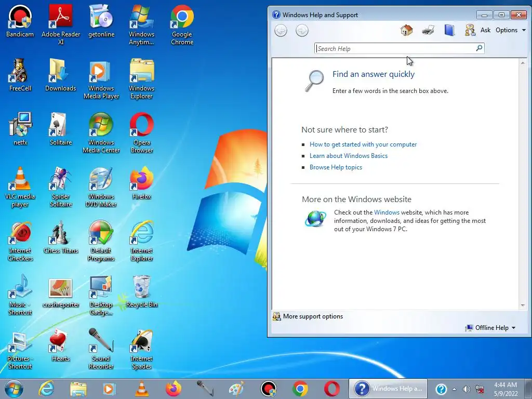This screenshot has width=532, height=399.
Task: Select the Solitaire desktop icon
Action: 61,129
